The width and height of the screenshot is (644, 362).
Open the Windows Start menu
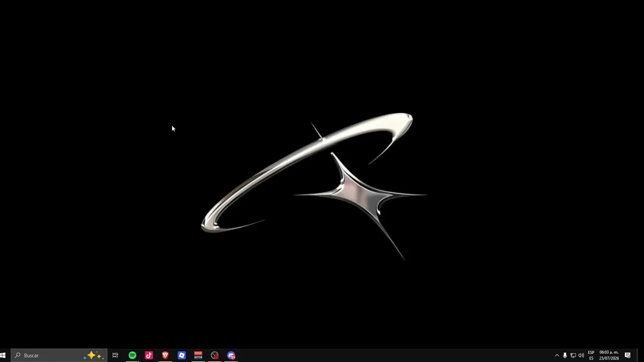tap(3, 355)
